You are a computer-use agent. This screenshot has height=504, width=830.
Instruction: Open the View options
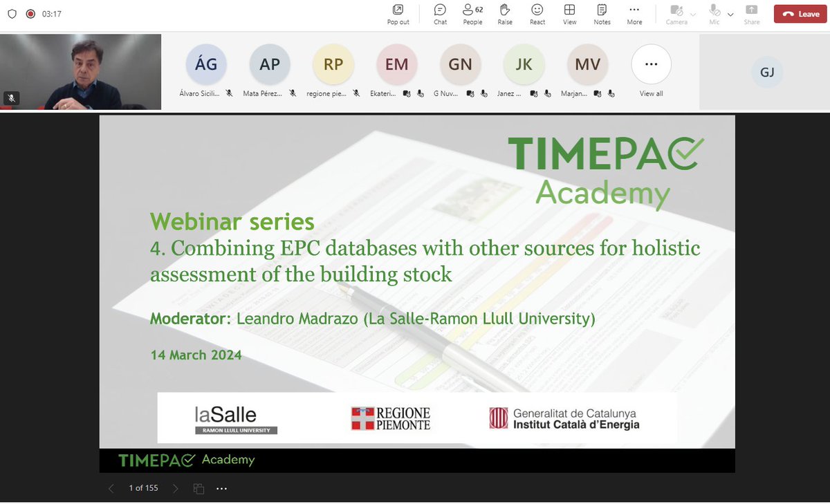tap(569, 14)
